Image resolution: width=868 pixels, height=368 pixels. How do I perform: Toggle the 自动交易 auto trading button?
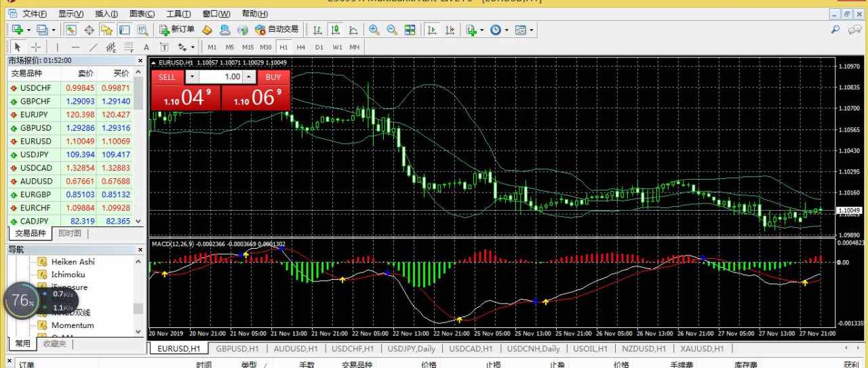point(277,30)
